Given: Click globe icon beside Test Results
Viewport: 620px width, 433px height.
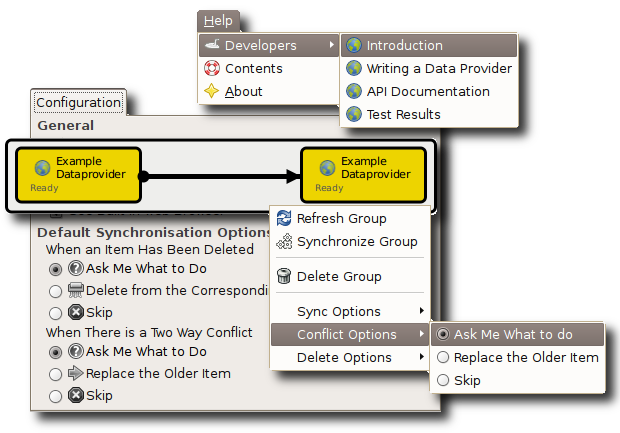Looking at the screenshot, I should point(354,114).
